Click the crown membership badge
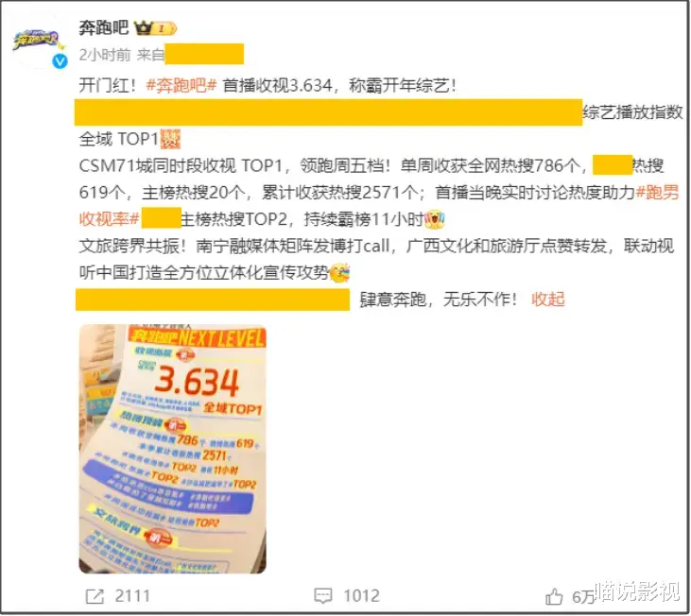The height and width of the screenshot is (616, 691). (143, 28)
